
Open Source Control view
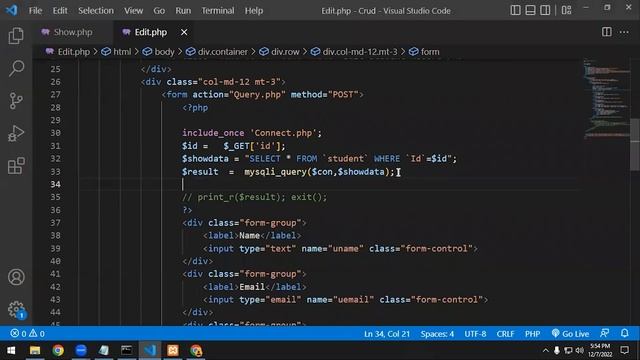(x=16, y=101)
